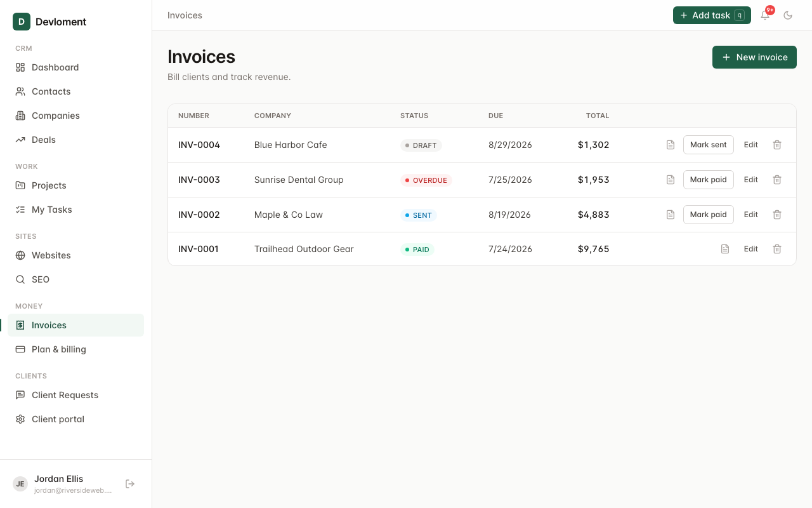Open Companies page in sidebar

click(75, 116)
